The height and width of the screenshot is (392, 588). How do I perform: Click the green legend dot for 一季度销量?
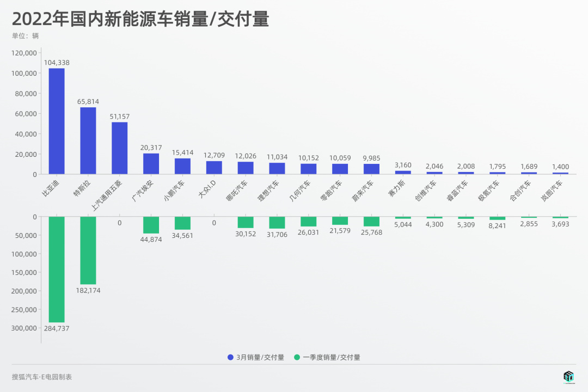(297, 358)
